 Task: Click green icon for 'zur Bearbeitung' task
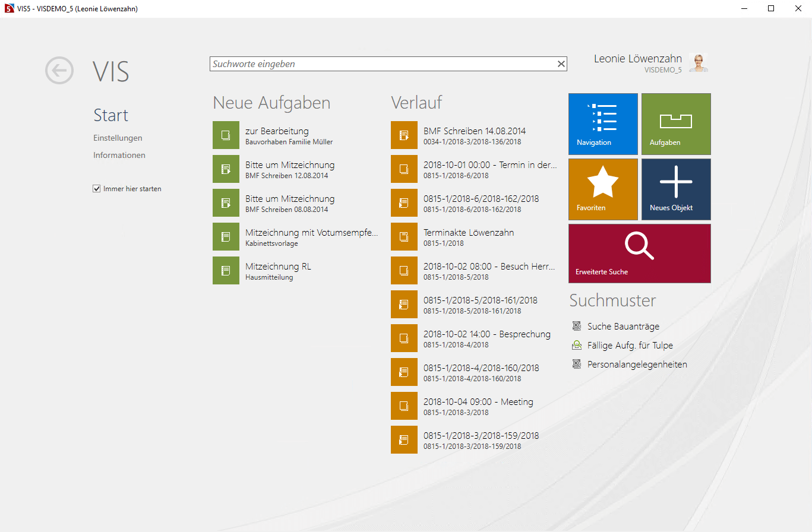coord(226,135)
